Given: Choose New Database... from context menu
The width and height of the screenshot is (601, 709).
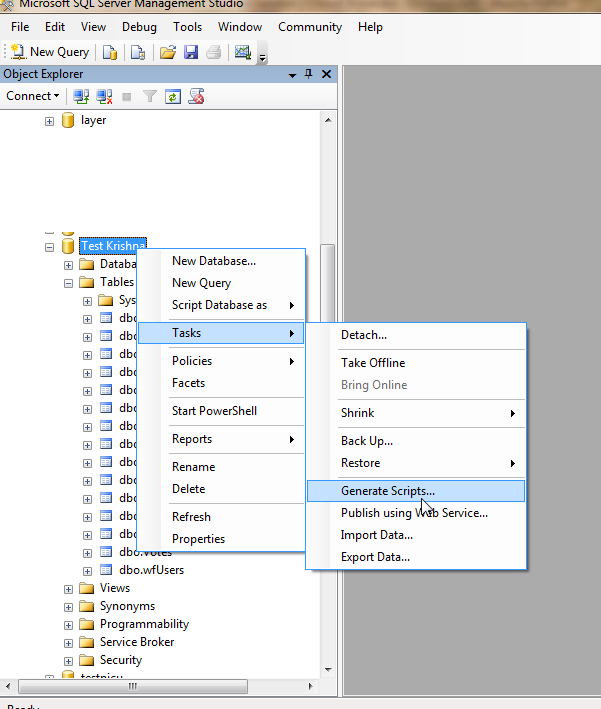Looking at the screenshot, I should pyautogui.click(x=221, y=261).
